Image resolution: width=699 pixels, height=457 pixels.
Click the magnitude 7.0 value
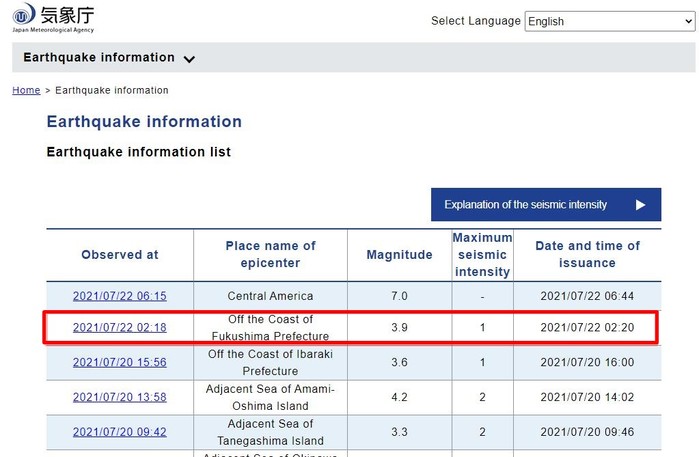pyautogui.click(x=399, y=296)
